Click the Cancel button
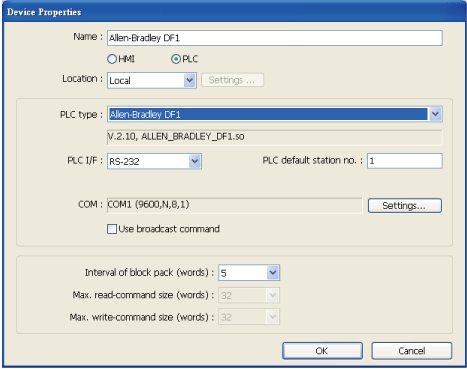Screen dimensions: 467x369 [x=412, y=351]
